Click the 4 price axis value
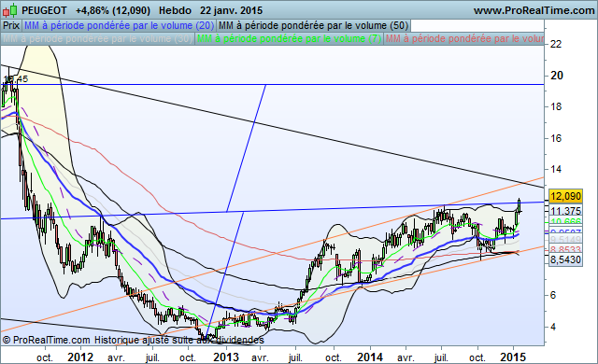 553,327
